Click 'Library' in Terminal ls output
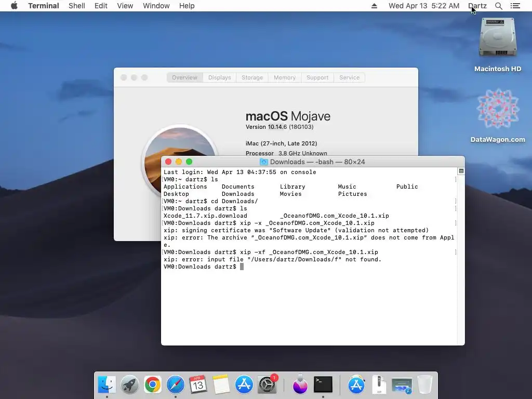 pyautogui.click(x=292, y=187)
